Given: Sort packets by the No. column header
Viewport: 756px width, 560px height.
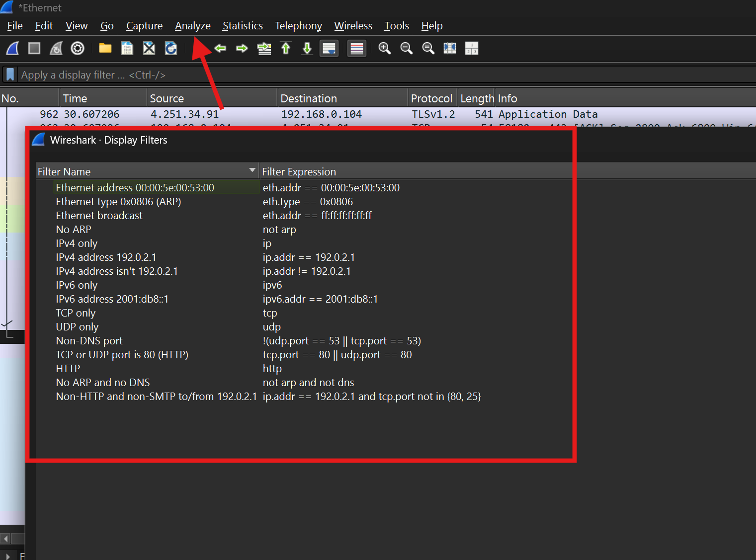Looking at the screenshot, I should coord(29,98).
